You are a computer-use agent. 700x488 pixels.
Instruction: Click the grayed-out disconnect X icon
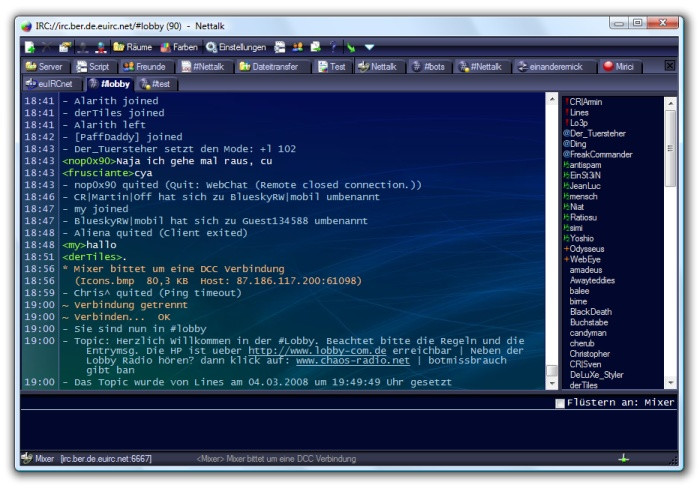(47, 47)
